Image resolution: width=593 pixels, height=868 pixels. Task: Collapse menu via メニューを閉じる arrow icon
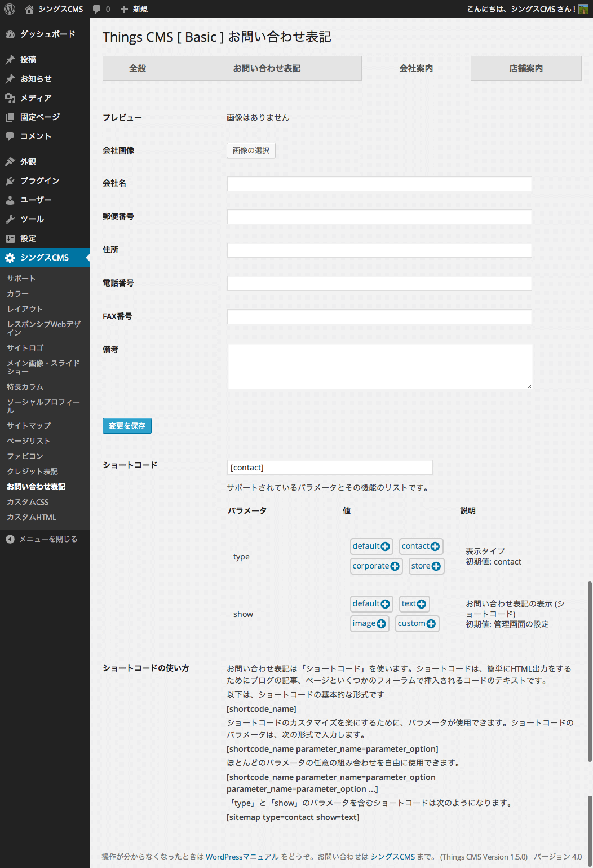[10, 539]
